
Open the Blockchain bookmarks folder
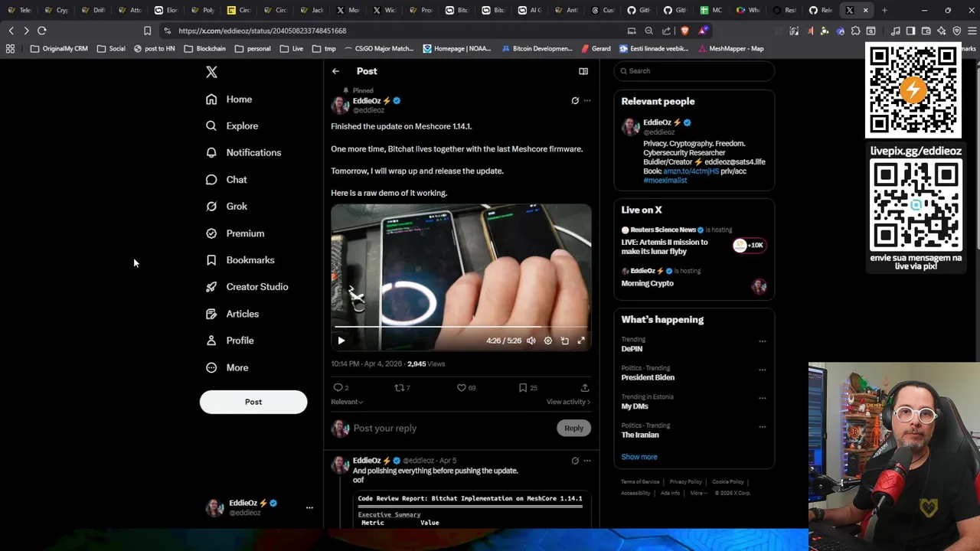(204, 48)
